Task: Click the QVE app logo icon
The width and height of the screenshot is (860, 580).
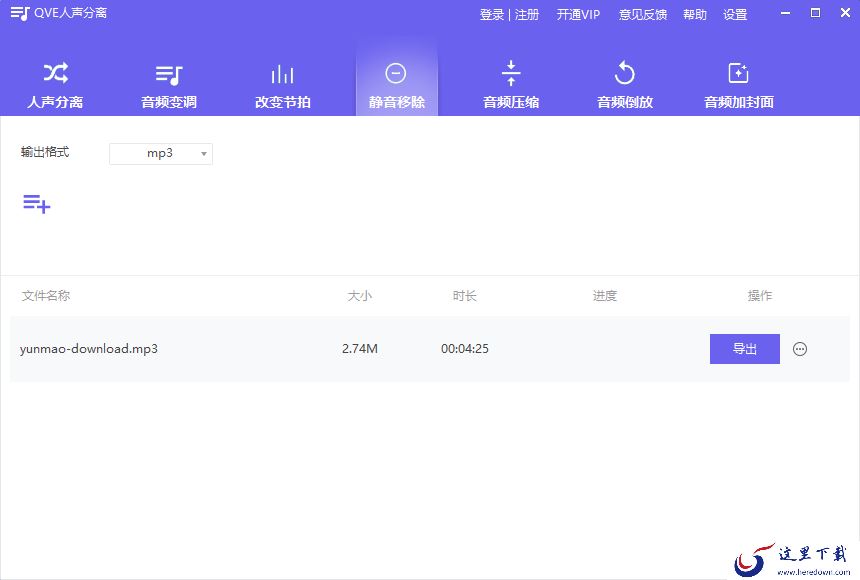Action: coord(20,14)
